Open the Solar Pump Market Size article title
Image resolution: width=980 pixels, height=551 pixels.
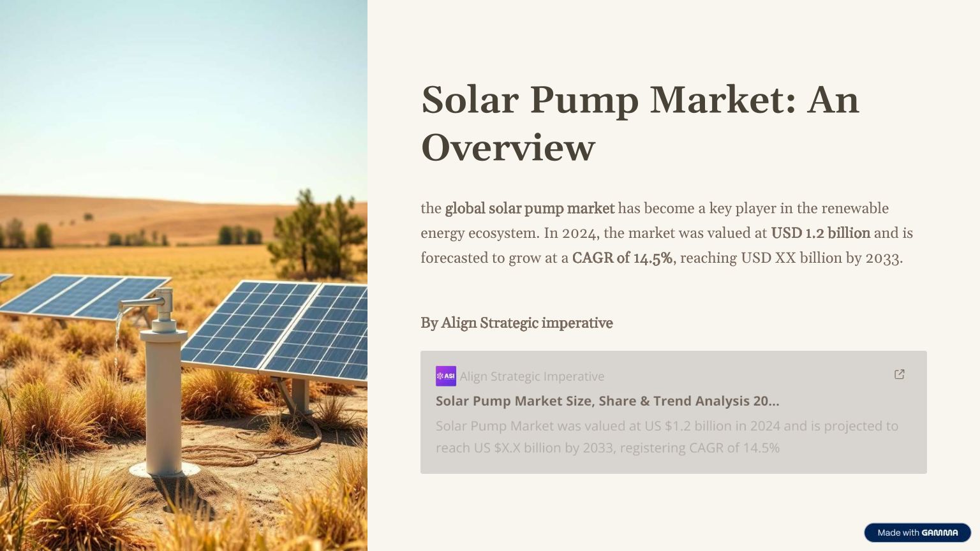point(607,401)
